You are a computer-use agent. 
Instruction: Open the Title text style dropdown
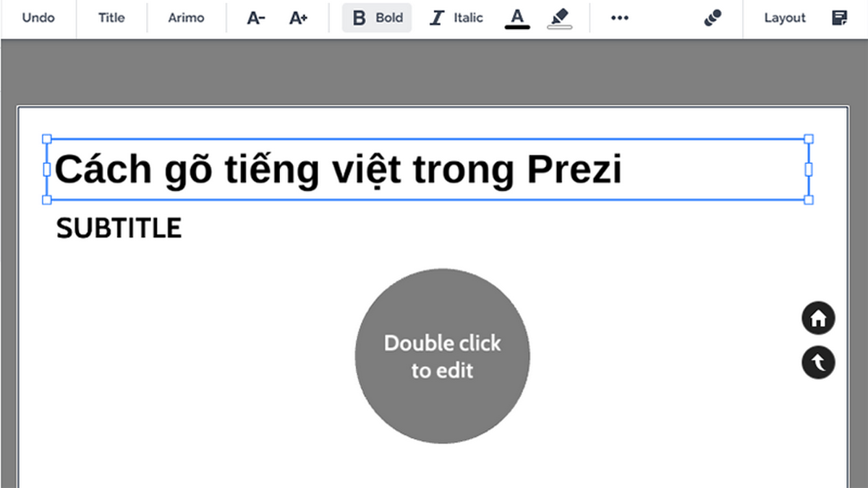111,18
